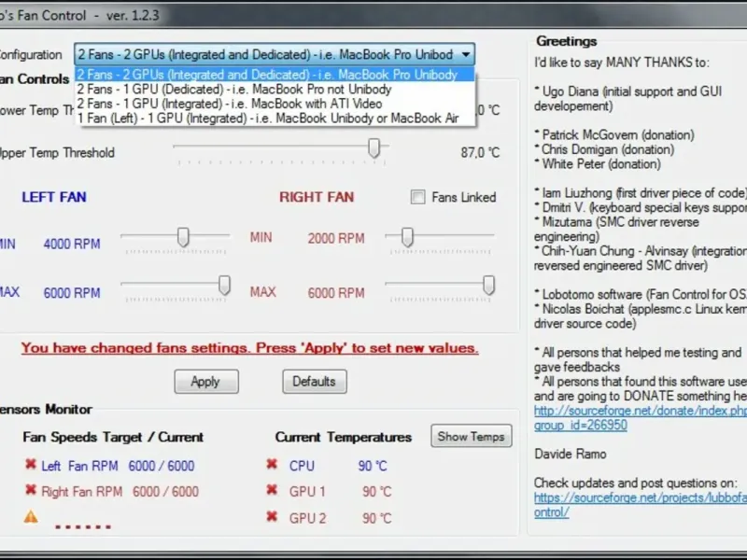Click the Left Fan RPM '6000 / 6000' reading
The image size is (747, 560).
[x=162, y=466]
